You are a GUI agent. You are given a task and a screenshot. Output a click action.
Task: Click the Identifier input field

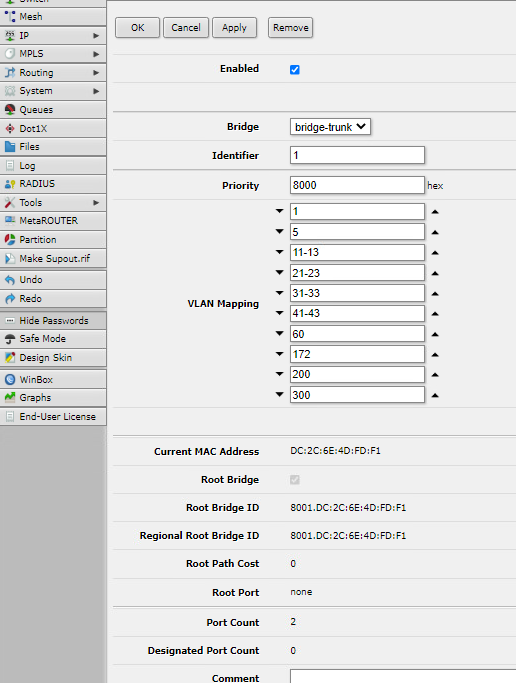pos(357,155)
